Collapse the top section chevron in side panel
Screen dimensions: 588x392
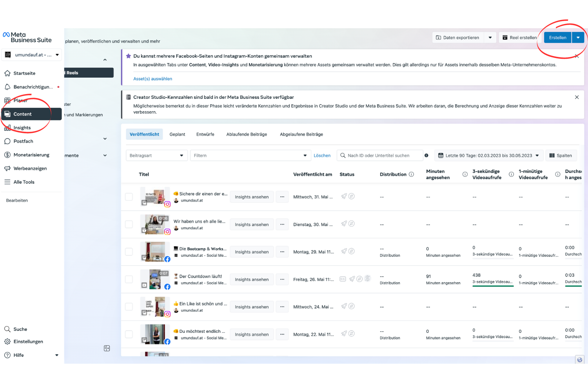coord(105,60)
